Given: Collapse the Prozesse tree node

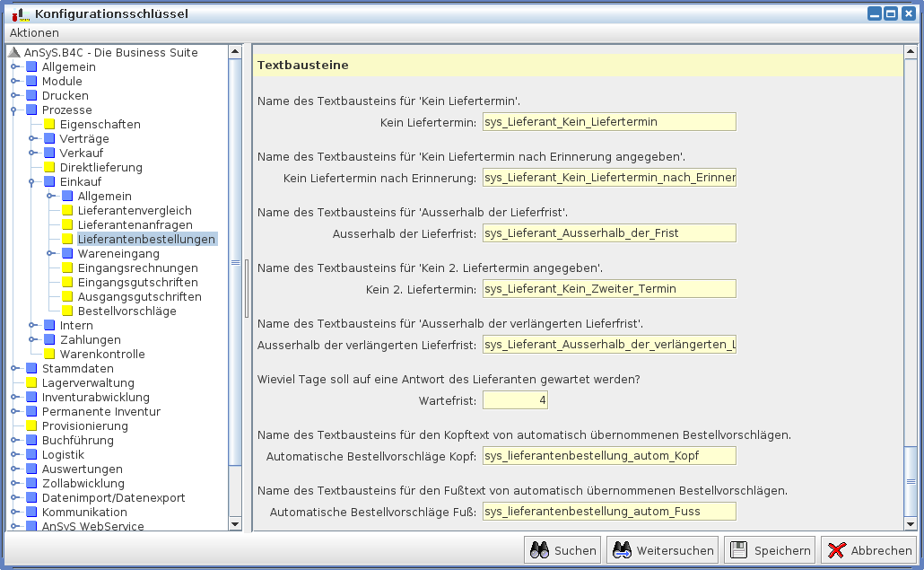Looking at the screenshot, I should (x=15, y=110).
